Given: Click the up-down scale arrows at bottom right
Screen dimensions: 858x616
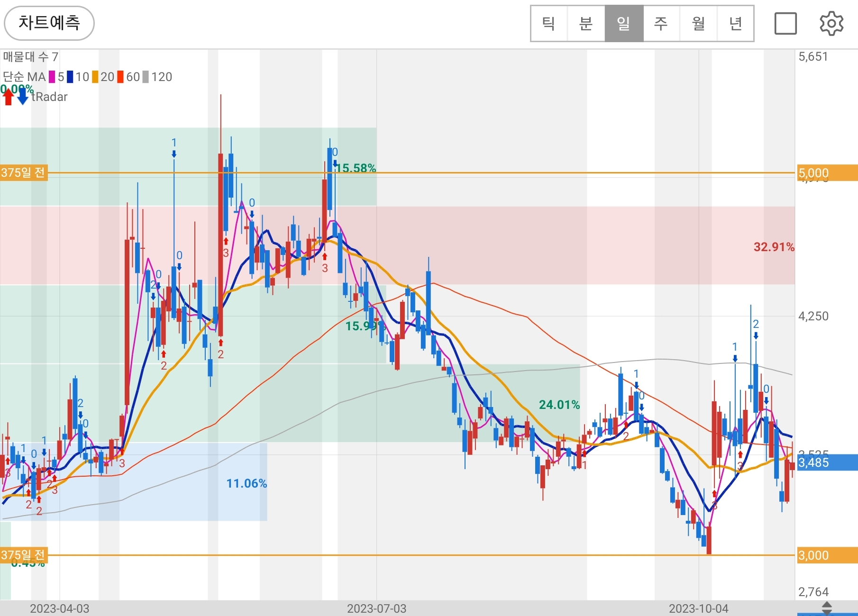Looking at the screenshot, I should click(827, 608).
